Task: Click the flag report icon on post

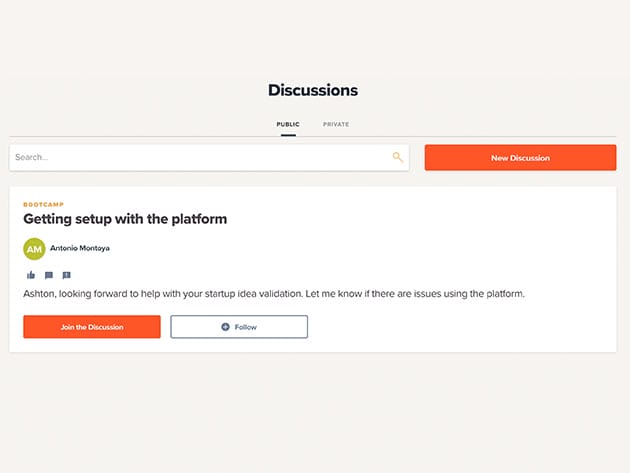Action: pyautogui.click(x=67, y=275)
